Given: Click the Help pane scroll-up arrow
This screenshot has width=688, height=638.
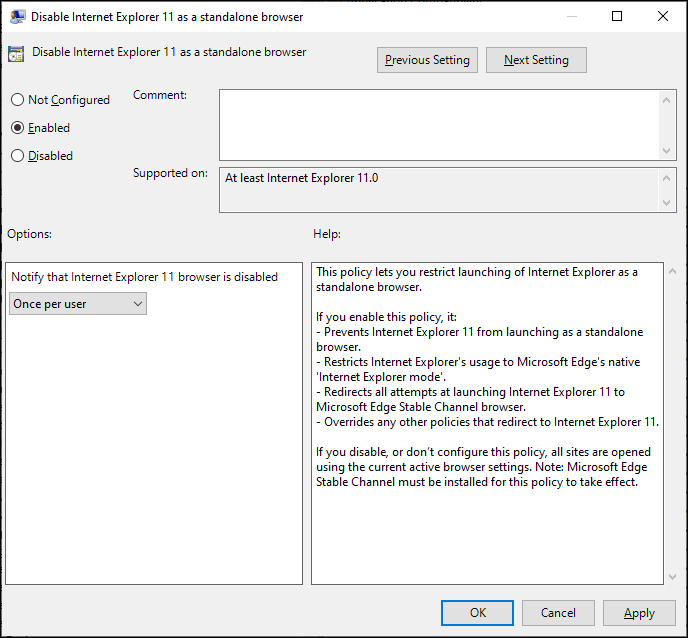Looking at the screenshot, I should point(672,272).
